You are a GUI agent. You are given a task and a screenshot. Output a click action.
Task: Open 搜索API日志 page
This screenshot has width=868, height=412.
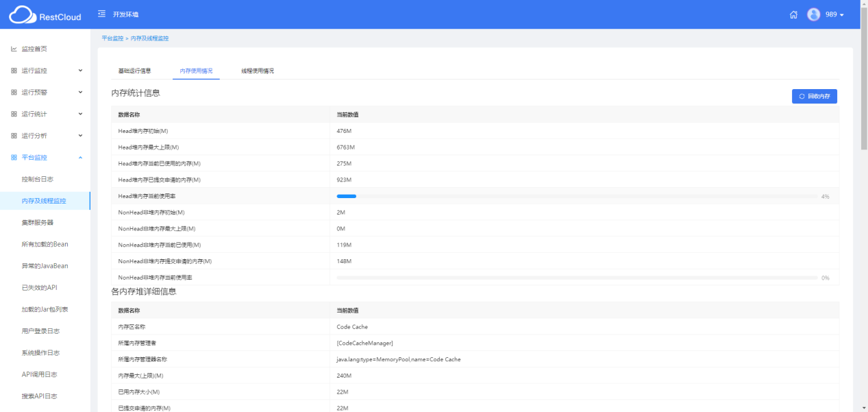click(x=39, y=396)
